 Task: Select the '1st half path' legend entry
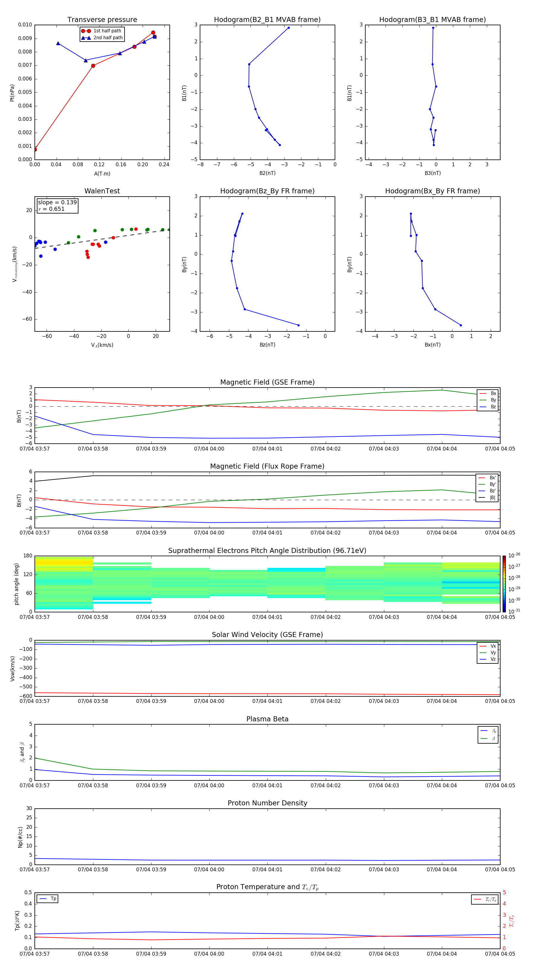pyautogui.click(x=102, y=31)
